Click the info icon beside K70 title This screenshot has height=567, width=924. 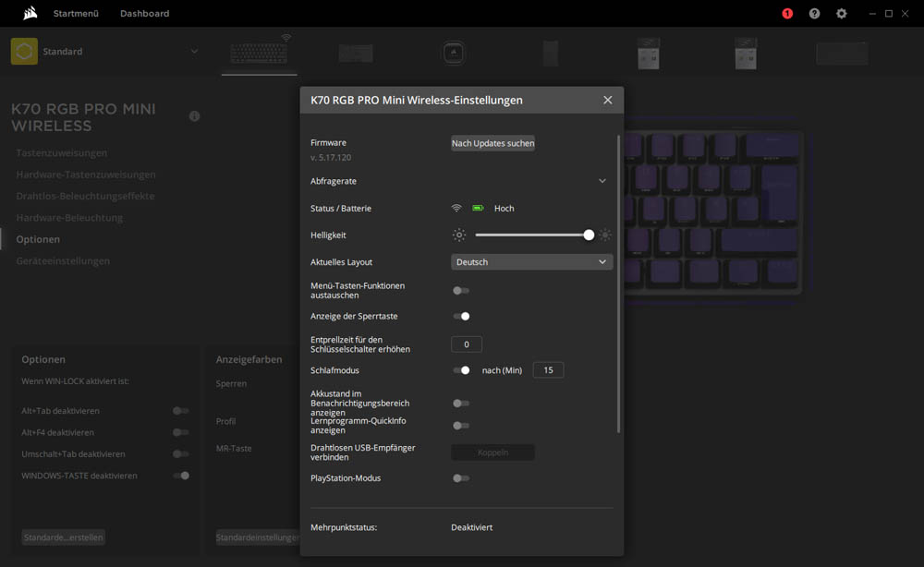[x=194, y=116]
